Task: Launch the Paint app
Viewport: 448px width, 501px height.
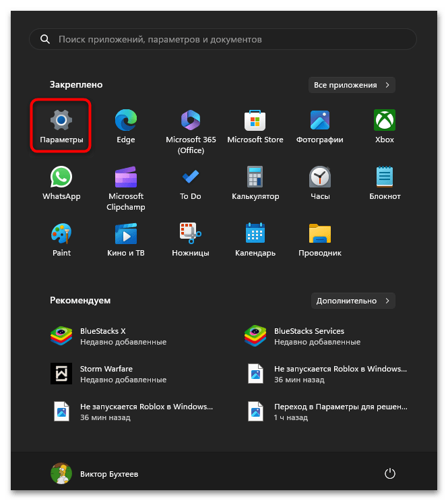Action: [61, 239]
